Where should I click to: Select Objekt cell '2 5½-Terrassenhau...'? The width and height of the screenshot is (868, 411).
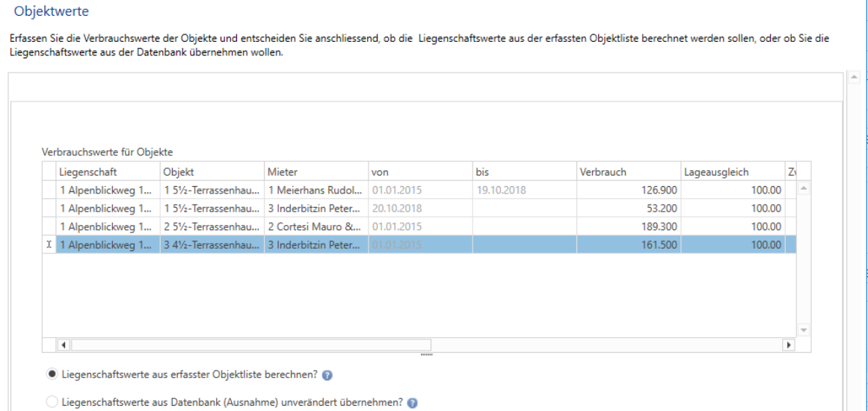(212, 226)
